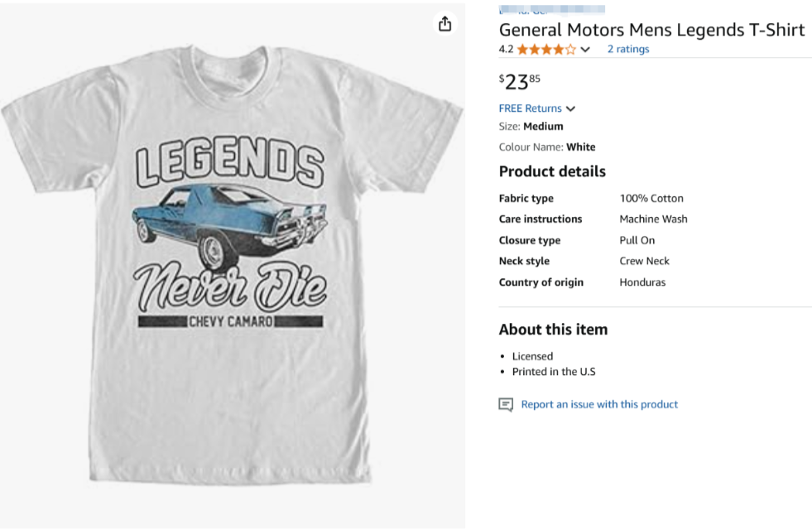This screenshot has height=530, width=812.
Task: Select the Size: Medium label
Action: pyautogui.click(x=531, y=127)
